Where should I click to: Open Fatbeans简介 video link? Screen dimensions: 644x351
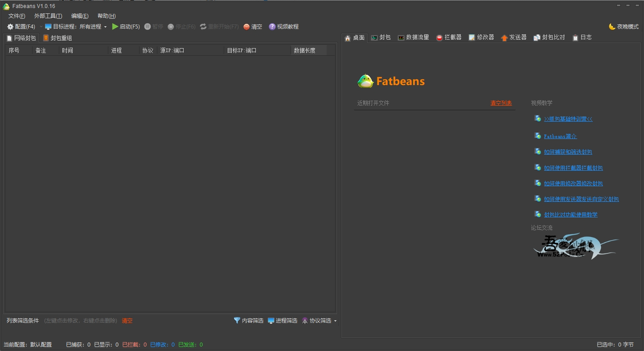[x=560, y=136]
